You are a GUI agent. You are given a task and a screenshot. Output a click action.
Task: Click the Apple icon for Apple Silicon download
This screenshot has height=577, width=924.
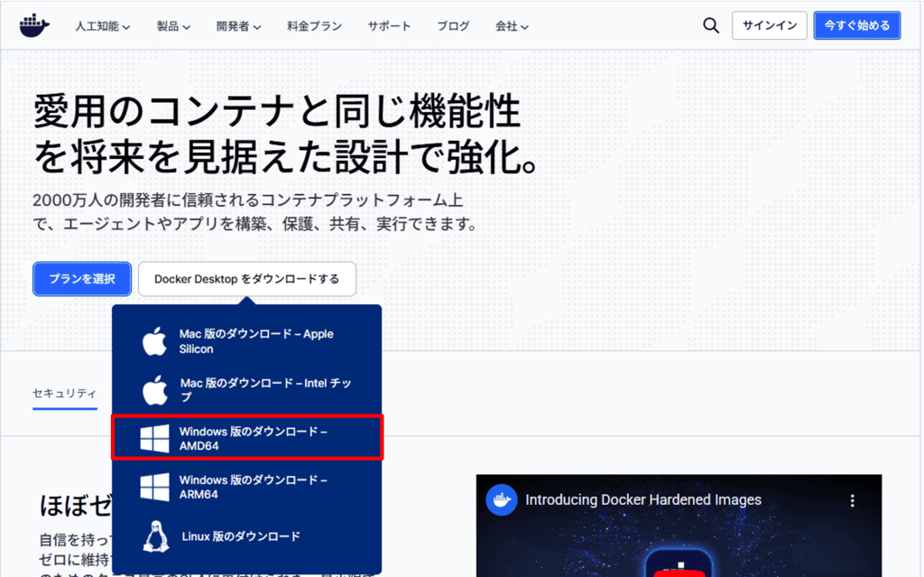point(154,340)
